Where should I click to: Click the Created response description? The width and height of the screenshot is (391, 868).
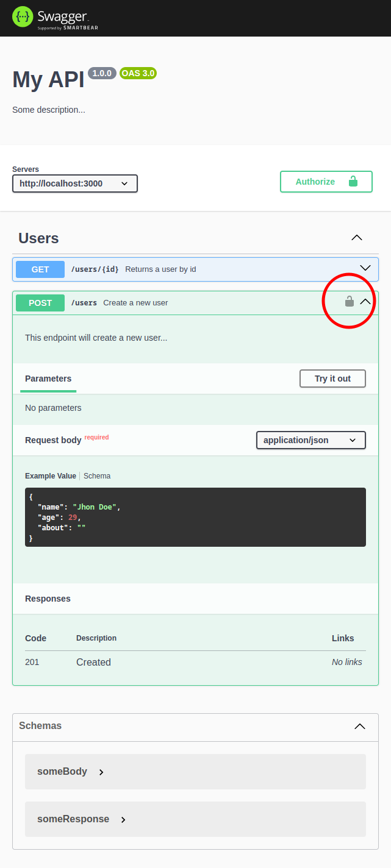(x=93, y=662)
